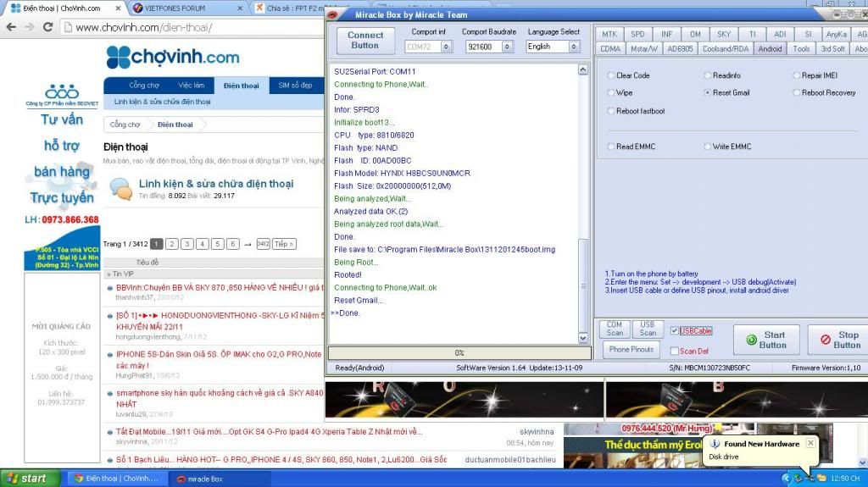868x487 pixels.
Task: Open the Tất Đạt Mobile post
Action: (x=269, y=432)
